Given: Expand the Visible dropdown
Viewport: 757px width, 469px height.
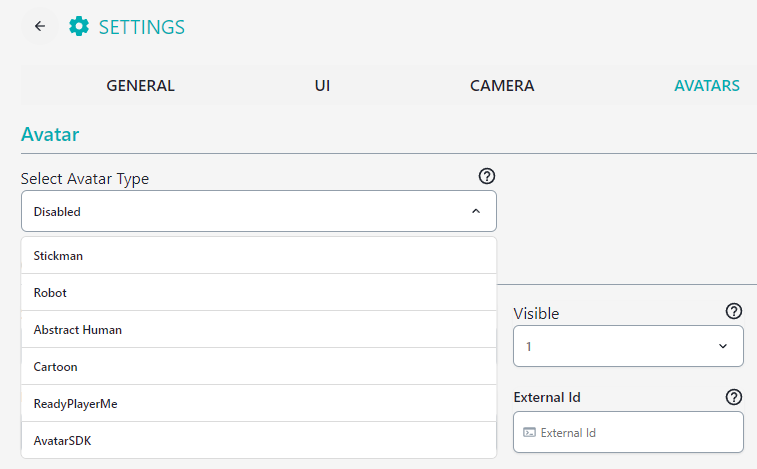Looking at the screenshot, I should [x=628, y=346].
